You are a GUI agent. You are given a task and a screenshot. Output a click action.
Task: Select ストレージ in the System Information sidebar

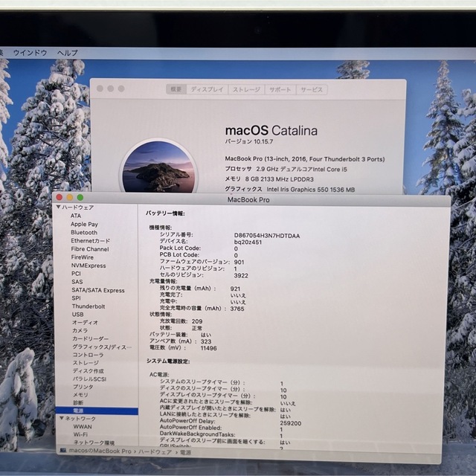pos(86,362)
